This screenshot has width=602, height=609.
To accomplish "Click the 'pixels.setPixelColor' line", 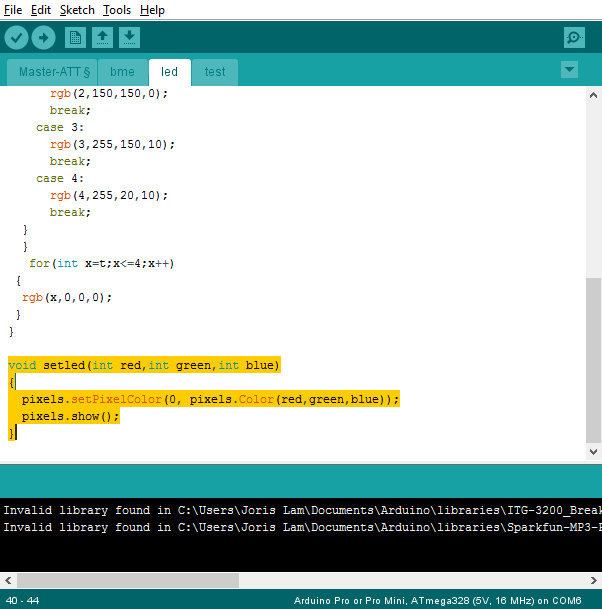I will tap(211, 400).
